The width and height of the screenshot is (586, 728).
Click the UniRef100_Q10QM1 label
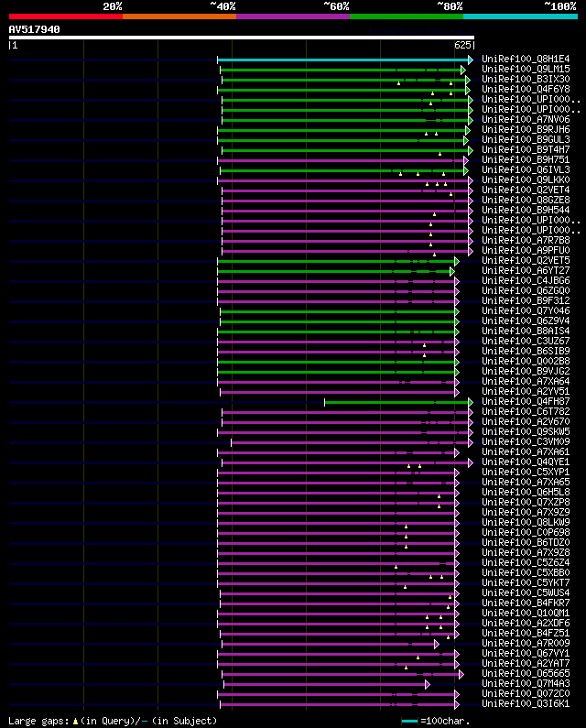pos(526,614)
